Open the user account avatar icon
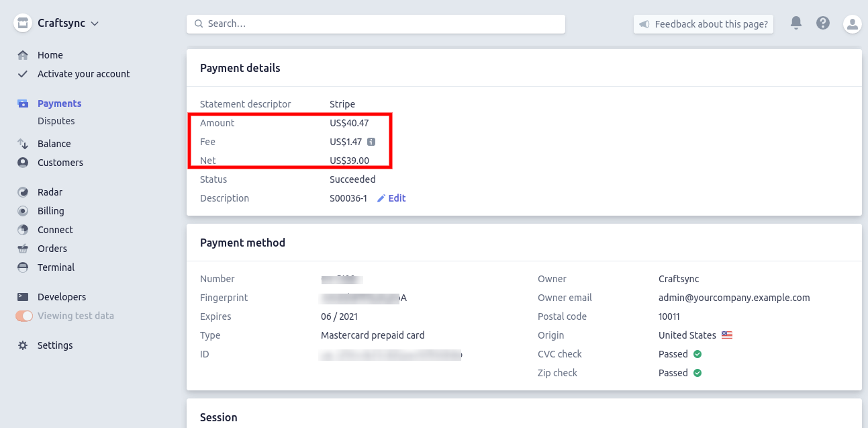This screenshot has height=428, width=868. click(x=852, y=24)
